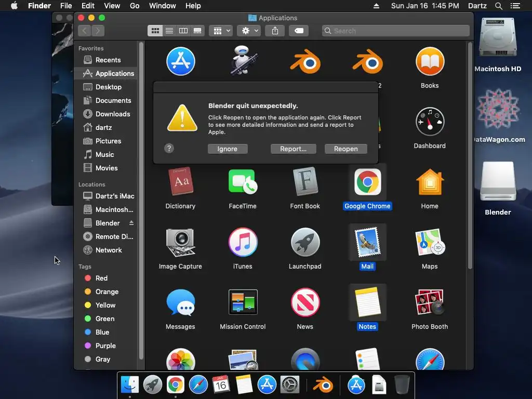Switch to icon view
Viewport: 532px width, 399px height.
tap(155, 31)
